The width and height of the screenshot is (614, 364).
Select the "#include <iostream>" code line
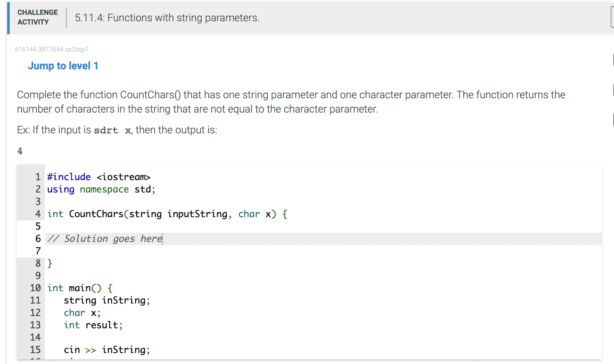(x=99, y=177)
